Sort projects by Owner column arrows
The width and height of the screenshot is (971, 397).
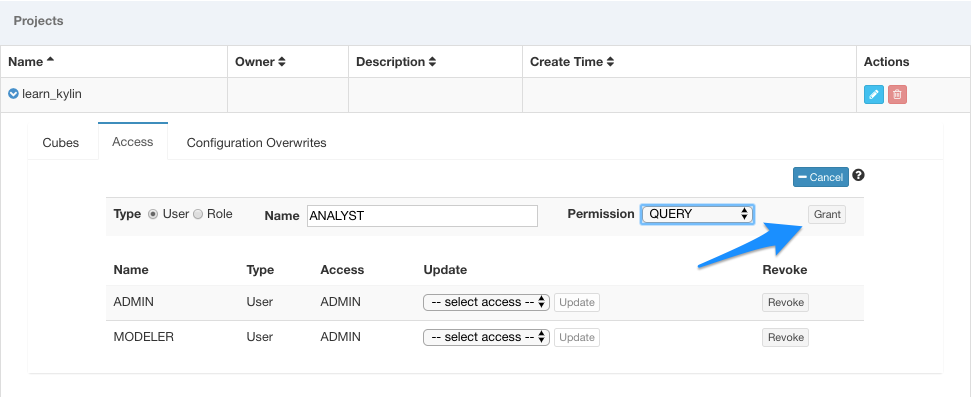point(282,62)
